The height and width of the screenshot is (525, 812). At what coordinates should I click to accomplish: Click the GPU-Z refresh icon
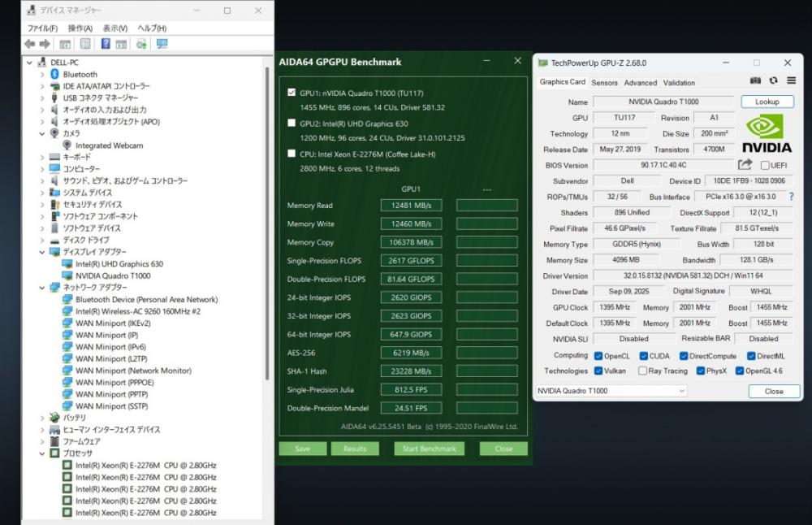coord(773,81)
